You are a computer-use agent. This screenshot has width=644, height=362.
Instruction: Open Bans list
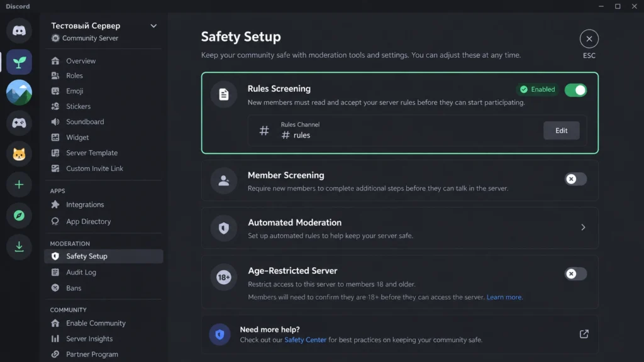pyautogui.click(x=104, y=288)
